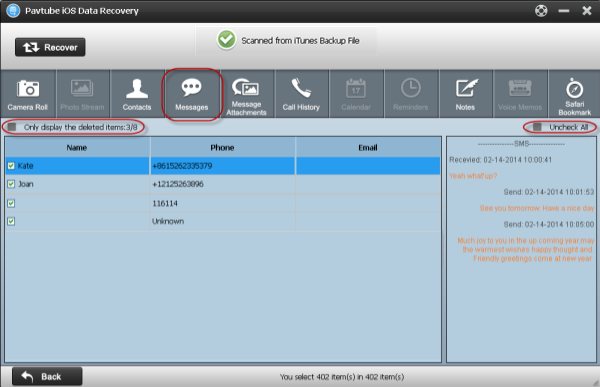
Task: Open the Safari Bookmark category
Action: (x=574, y=94)
